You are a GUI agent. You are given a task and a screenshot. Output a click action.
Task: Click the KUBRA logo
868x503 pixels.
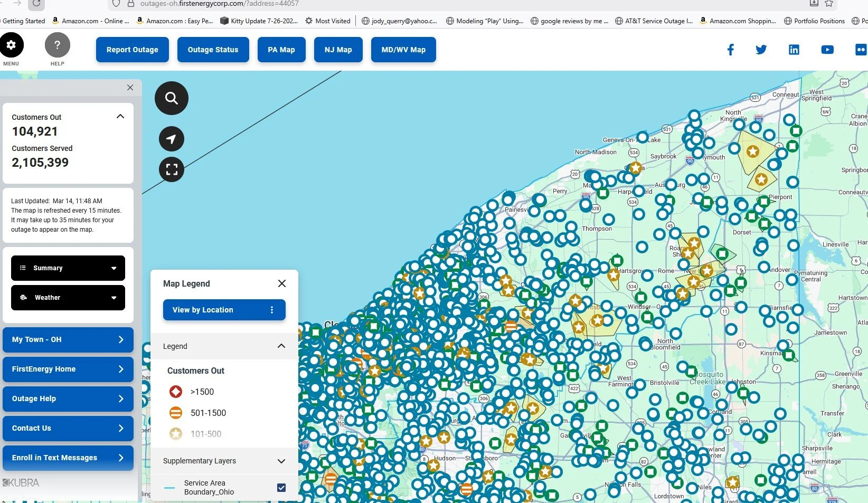point(21,482)
